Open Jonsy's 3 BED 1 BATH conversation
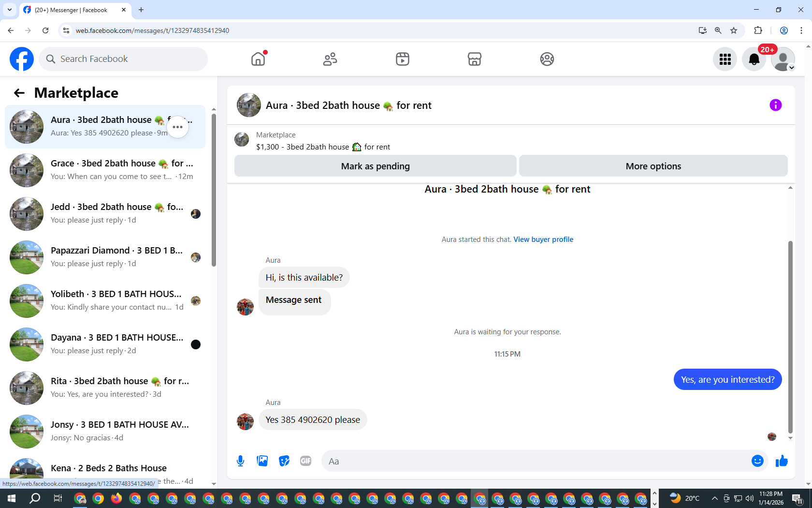The image size is (812, 508). (105, 432)
